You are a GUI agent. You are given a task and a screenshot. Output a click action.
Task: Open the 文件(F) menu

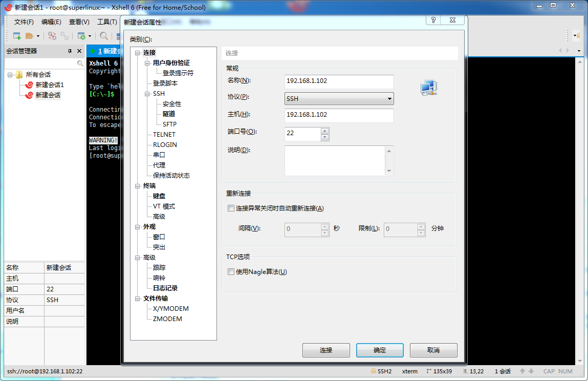(24, 22)
